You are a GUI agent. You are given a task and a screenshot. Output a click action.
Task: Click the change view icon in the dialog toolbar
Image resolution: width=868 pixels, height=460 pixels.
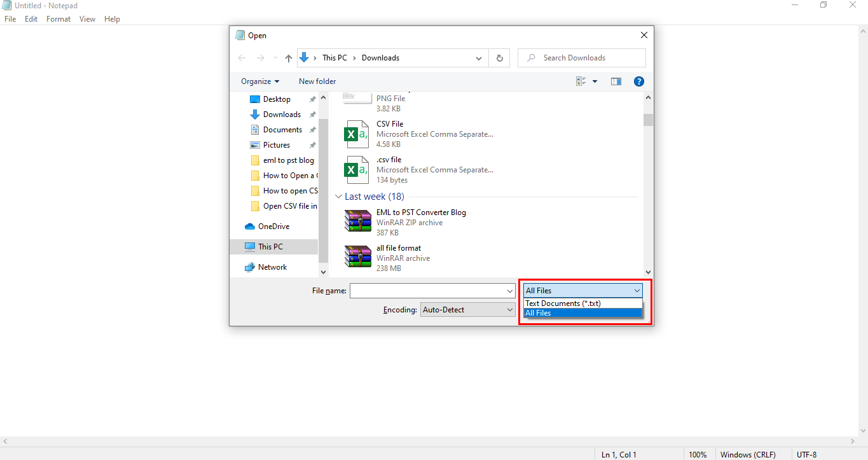[x=581, y=81]
